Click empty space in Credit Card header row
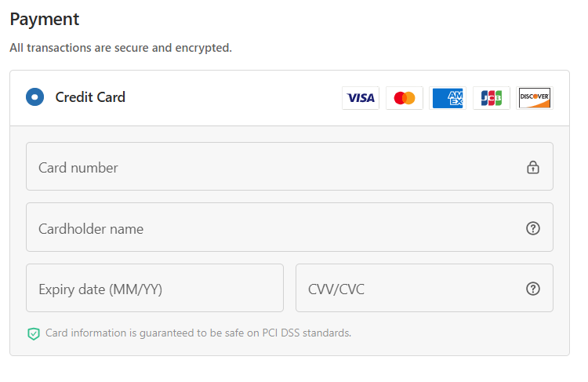The image size is (588, 382). 235,98
